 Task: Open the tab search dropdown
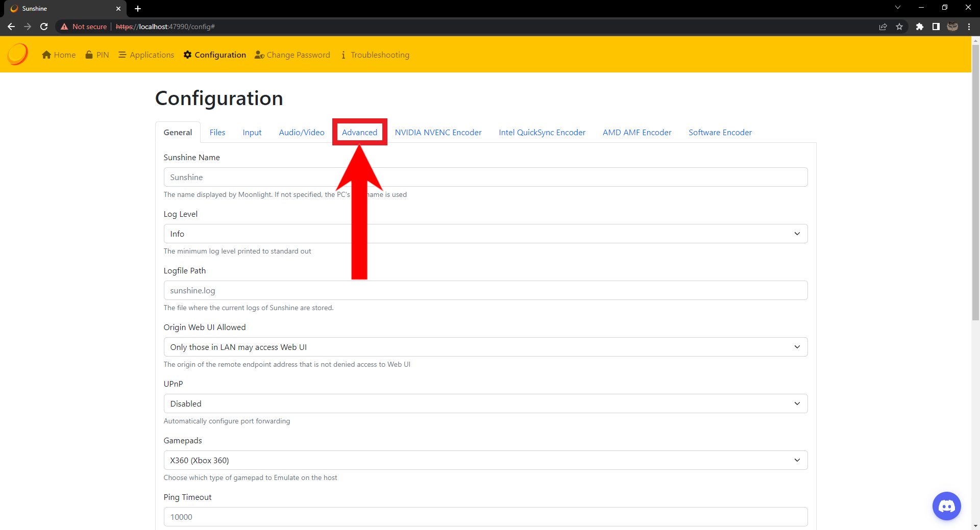(898, 8)
